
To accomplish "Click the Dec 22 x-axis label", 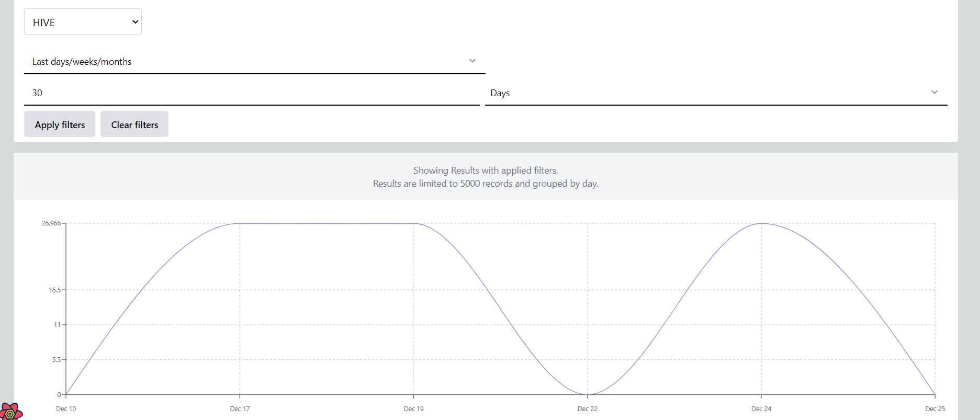I will coord(587,409).
